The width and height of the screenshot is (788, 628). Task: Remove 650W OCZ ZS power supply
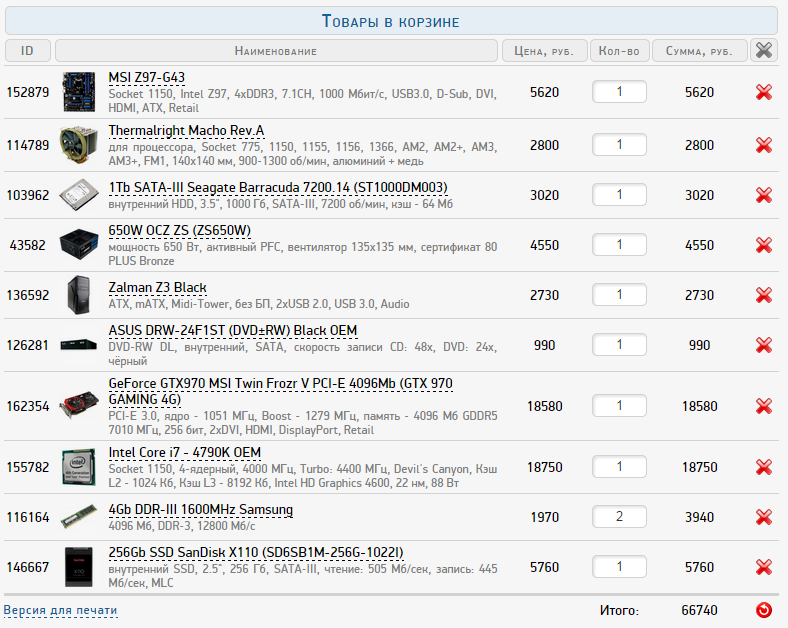pyautogui.click(x=763, y=245)
